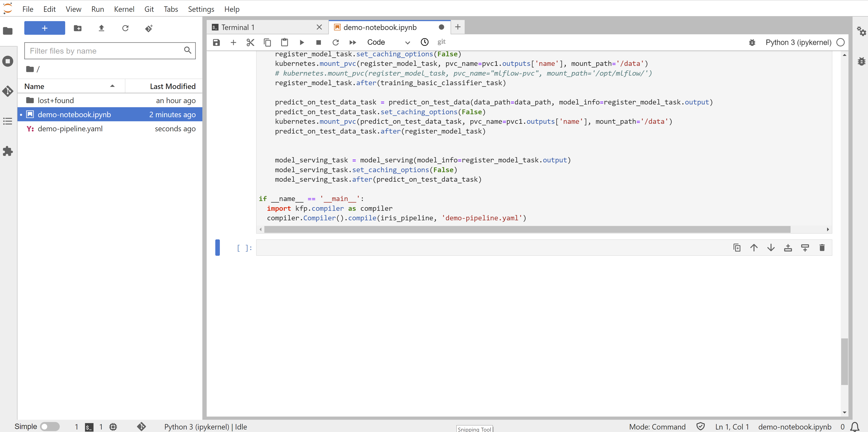The height and width of the screenshot is (432, 868).
Task: Click the Git icon in the status bar
Action: (x=141, y=427)
